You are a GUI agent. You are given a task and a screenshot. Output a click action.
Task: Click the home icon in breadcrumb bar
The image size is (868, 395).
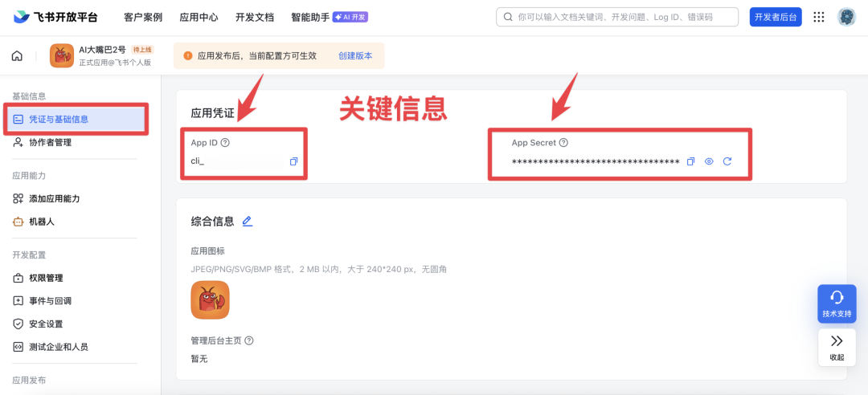[17, 56]
